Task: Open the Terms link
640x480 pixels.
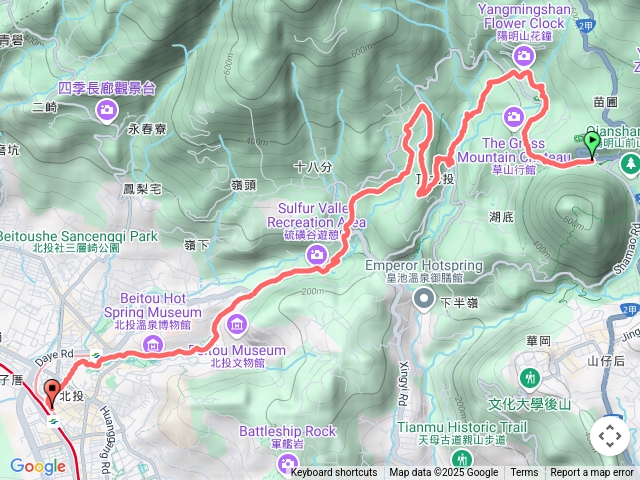Action: pos(524,473)
